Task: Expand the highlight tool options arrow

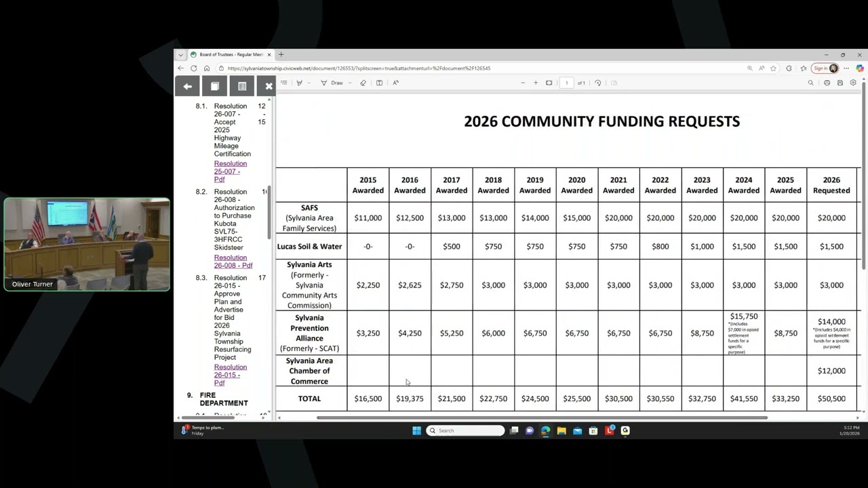Action: [309, 83]
